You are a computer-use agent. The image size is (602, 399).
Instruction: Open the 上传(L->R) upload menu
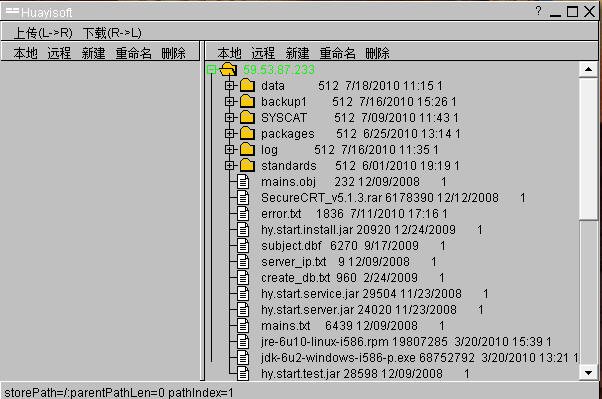point(43,33)
